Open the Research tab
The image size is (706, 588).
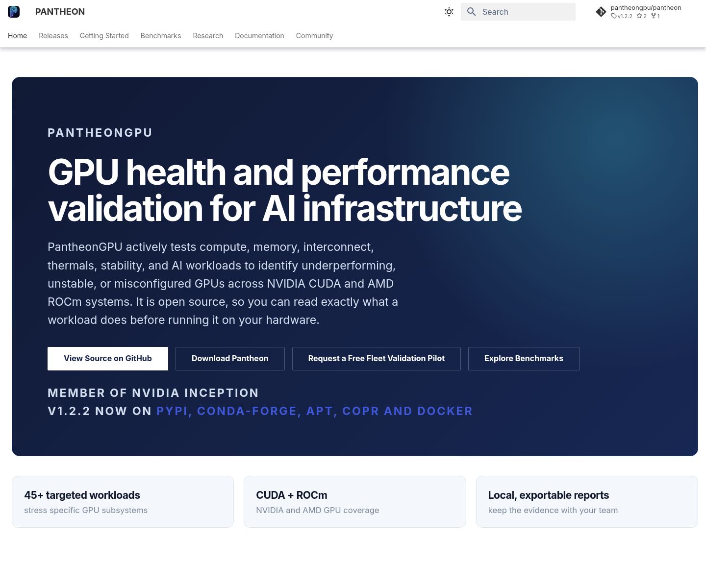pos(208,36)
